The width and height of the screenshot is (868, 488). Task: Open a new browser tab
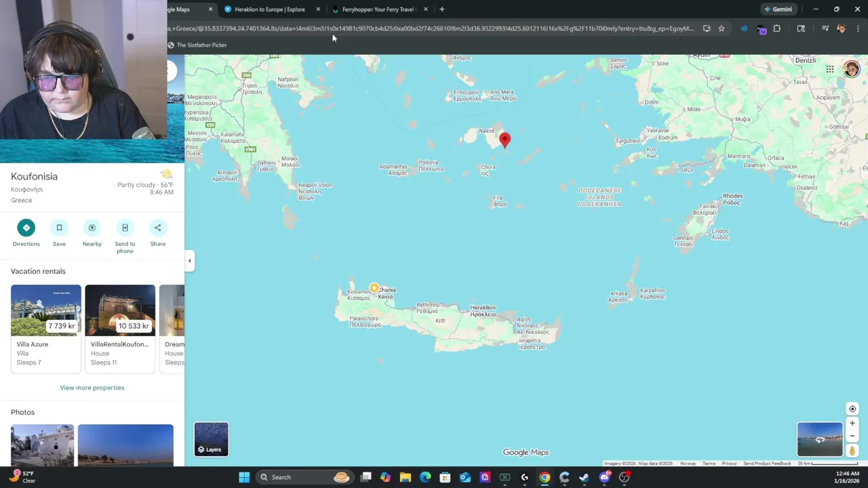tap(441, 9)
